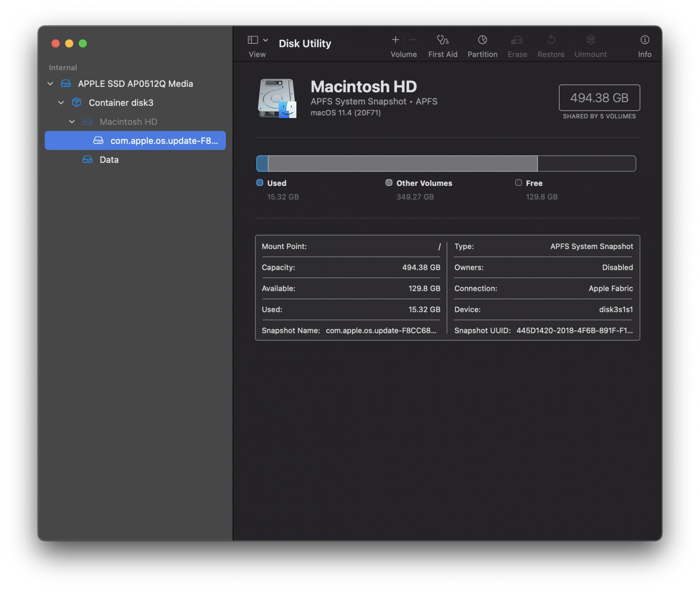This screenshot has width=700, height=591.
Task: Click the APPLE SSD drive icon
Action: pyautogui.click(x=66, y=83)
